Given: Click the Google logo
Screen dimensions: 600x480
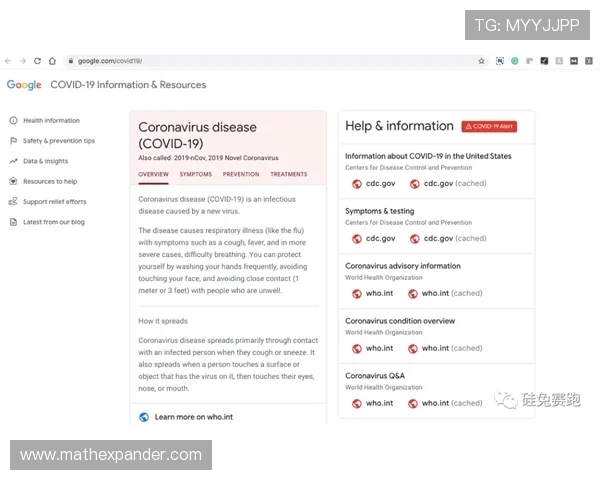Looking at the screenshot, I should (24, 85).
